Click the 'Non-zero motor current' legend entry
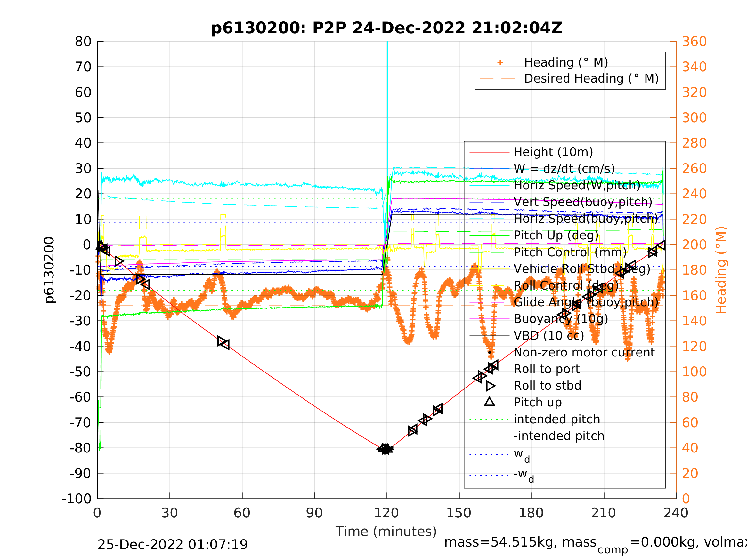This screenshot has height=560, width=747. pyautogui.click(x=584, y=352)
